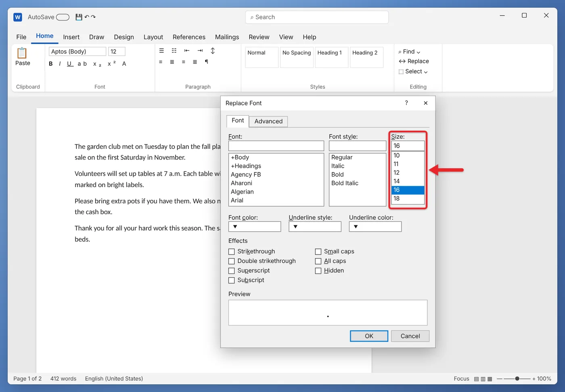Viewport: 565px width, 392px height.
Task: Open the Insert ribbon tab
Action: coord(71,37)
